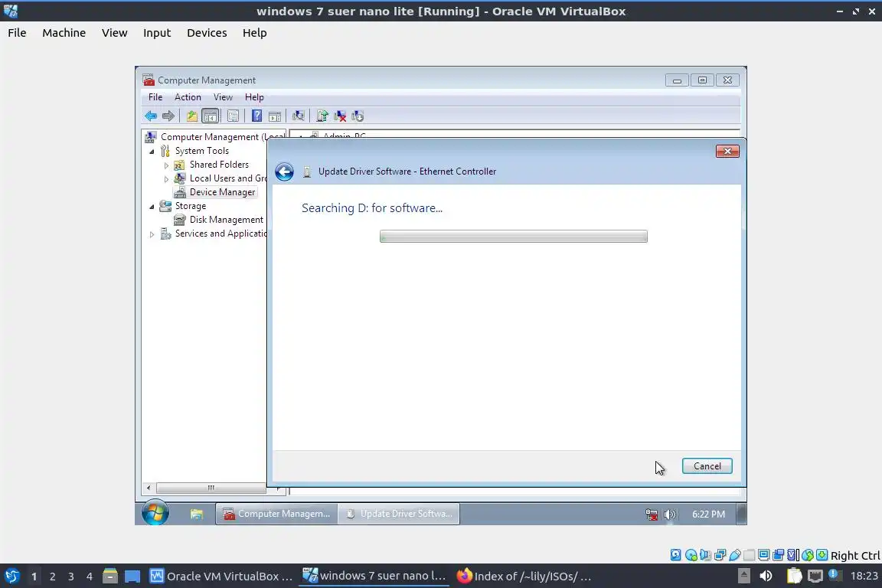This screenshot has width=882, height=588.
Task: Click VirtualBox hard disk activity indicator
Action: point(675,555)
